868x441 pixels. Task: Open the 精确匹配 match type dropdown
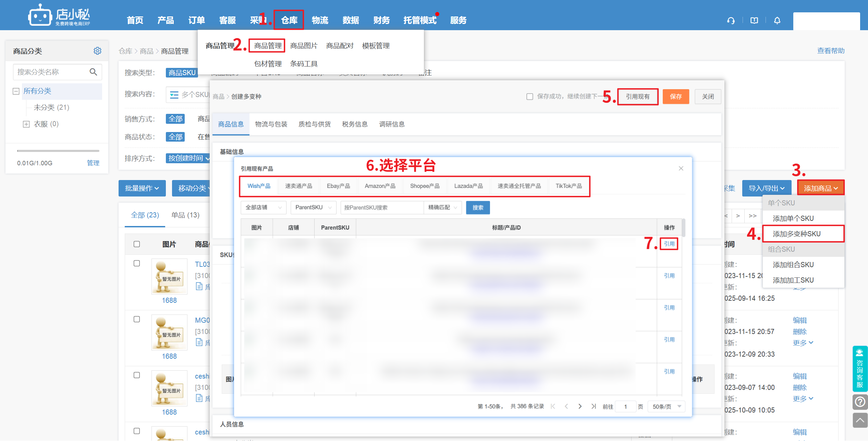tap(442, 207)
